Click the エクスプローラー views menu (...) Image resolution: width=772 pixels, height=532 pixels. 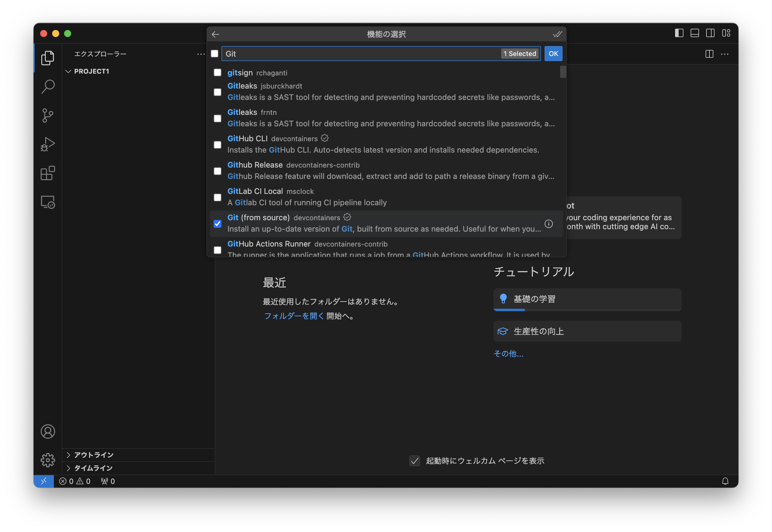(201, 54)
